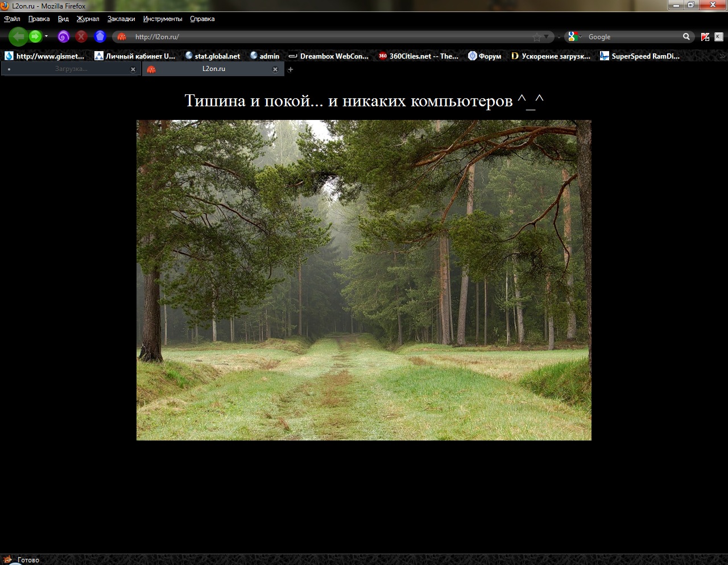Open the Закладки menu
Viewport: 728px width, 565px height.
(x=121, y=19)
